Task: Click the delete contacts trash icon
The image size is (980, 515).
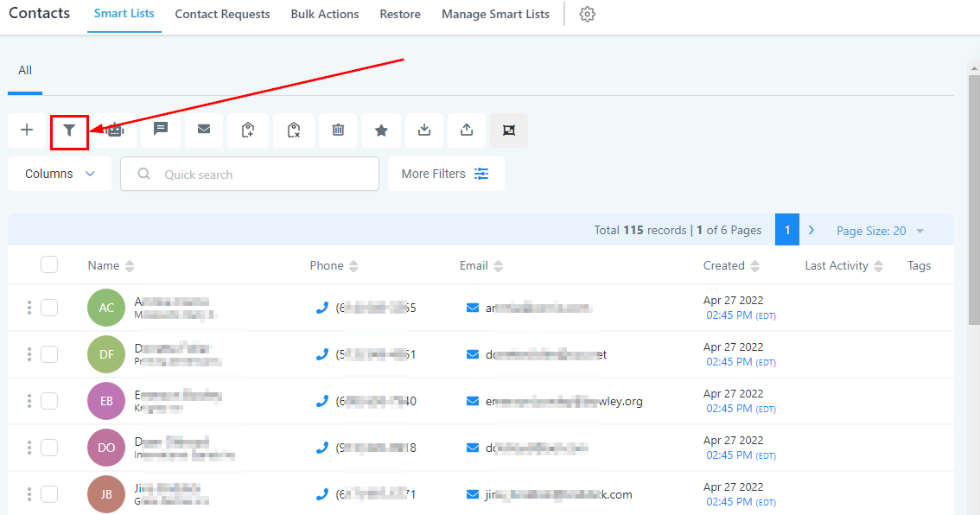Action: point(338,130)
